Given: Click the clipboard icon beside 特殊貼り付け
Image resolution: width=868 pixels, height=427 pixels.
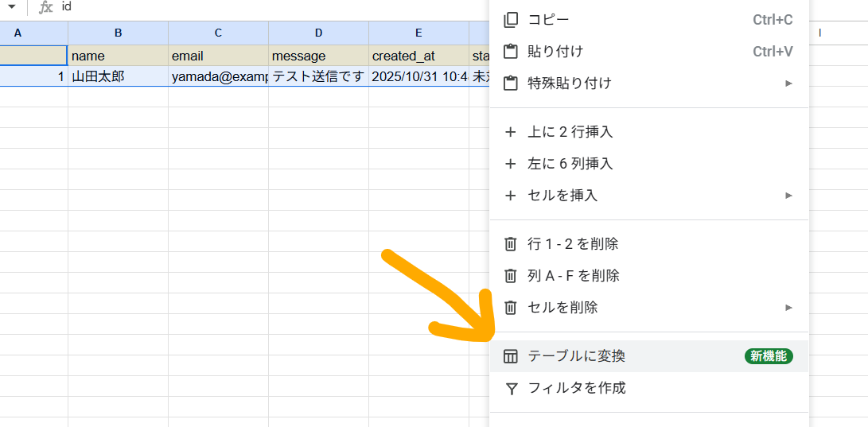Looking at the screenshot, I should pos(511,83).
